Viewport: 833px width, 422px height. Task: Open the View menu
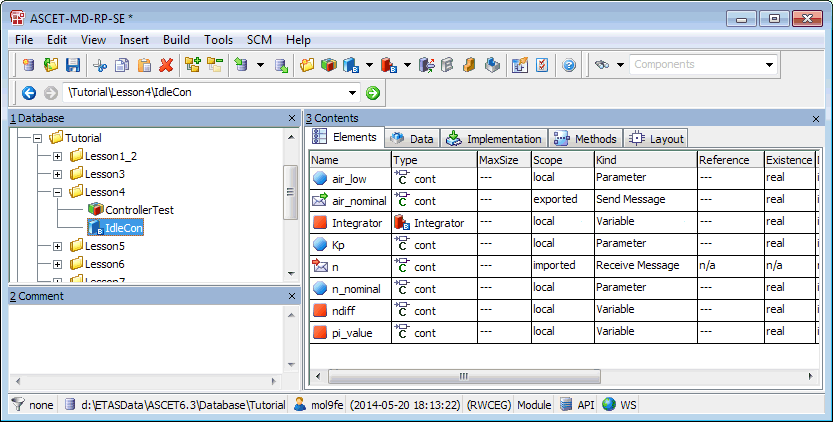click(x=94, y=40)
